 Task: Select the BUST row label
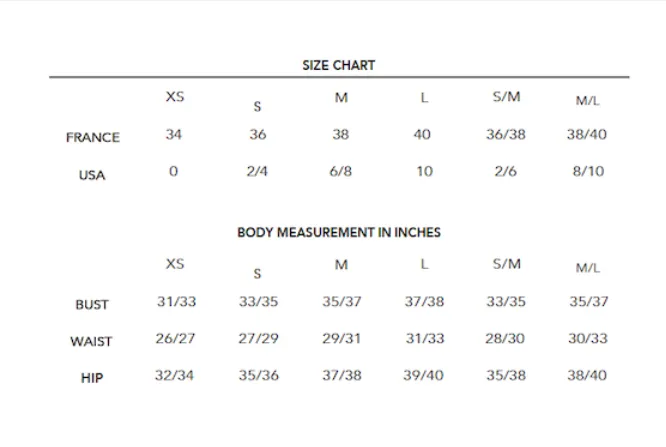(x=92, y=305)
